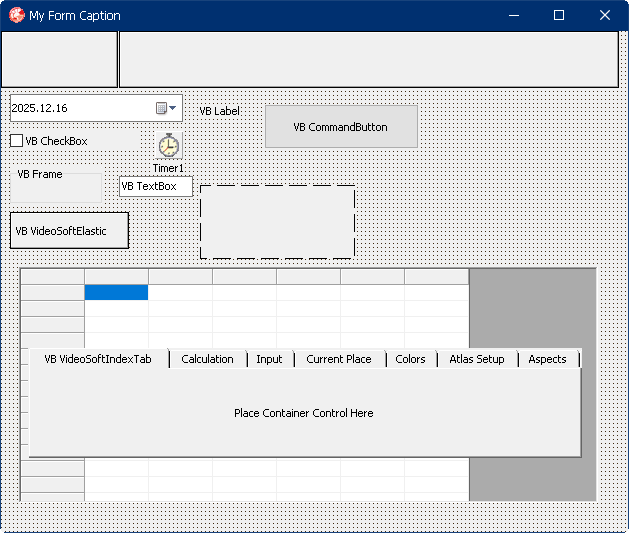Click the dashed-border empty box
The height and width of the screenshot is (533, 629).
pyautogui.click(x=278, y=222)
